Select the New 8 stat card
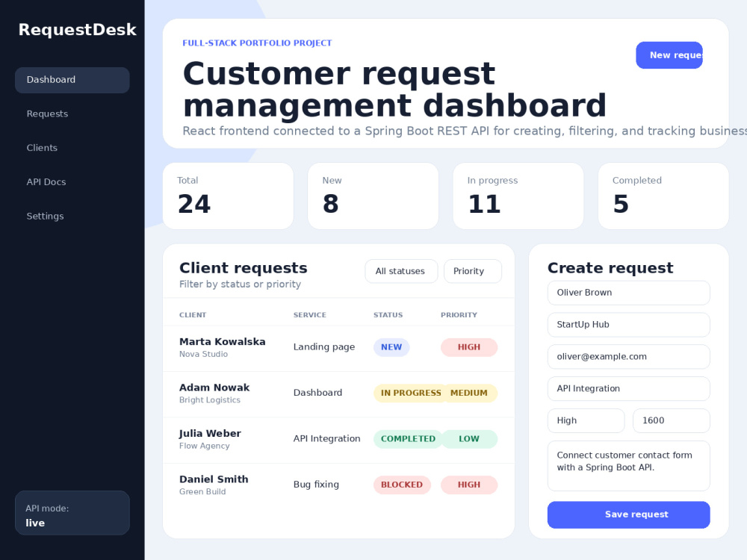 (x=373, y=196)
